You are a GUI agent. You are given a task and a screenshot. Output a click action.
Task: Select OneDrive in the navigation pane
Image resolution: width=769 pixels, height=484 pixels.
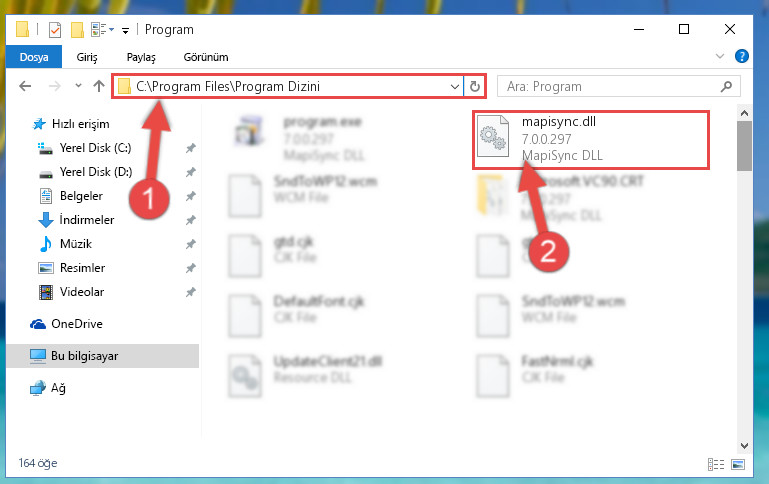coord(77,324)
